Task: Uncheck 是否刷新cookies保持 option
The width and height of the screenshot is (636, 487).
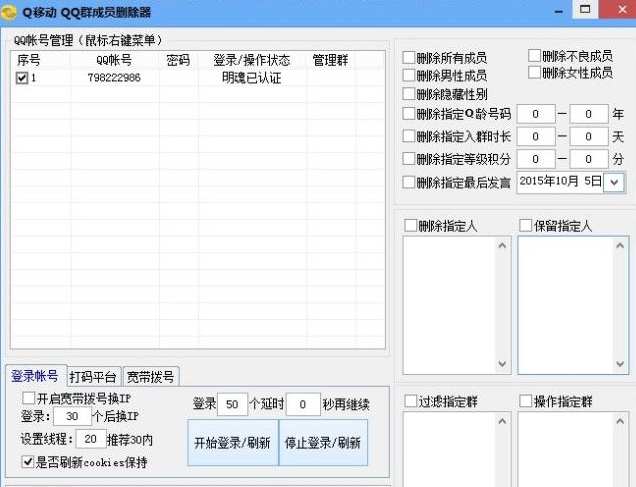Action: (x=28, y=461)
